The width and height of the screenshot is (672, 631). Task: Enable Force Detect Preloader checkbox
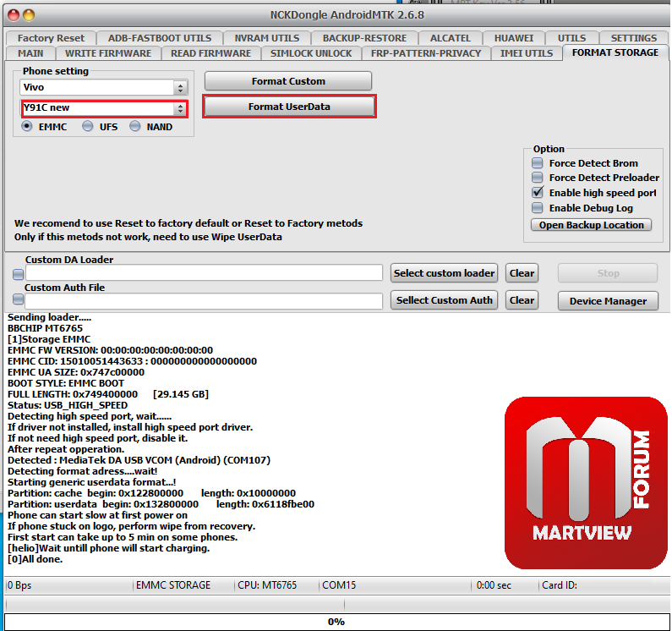point(537,178)
